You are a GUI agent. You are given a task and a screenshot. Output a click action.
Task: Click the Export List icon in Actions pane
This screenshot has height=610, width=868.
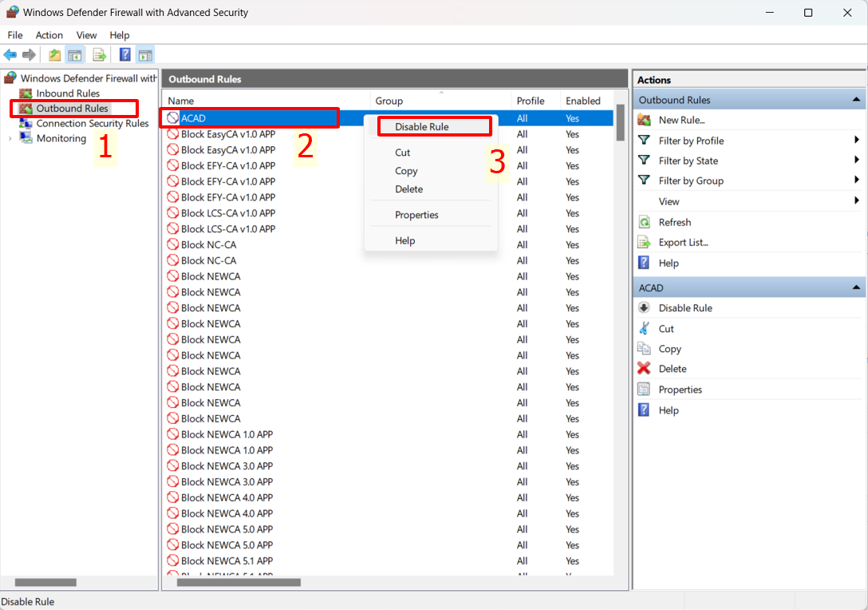click(644, 242)
